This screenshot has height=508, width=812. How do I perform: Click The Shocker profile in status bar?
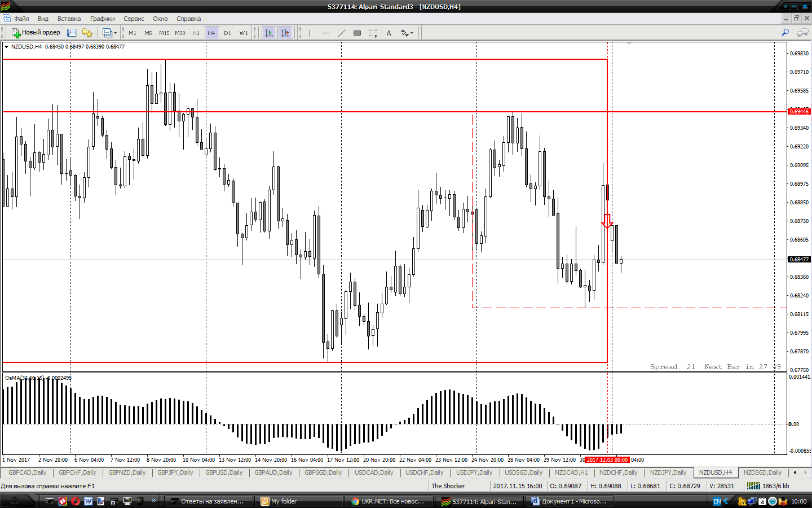tap(448, 486)
